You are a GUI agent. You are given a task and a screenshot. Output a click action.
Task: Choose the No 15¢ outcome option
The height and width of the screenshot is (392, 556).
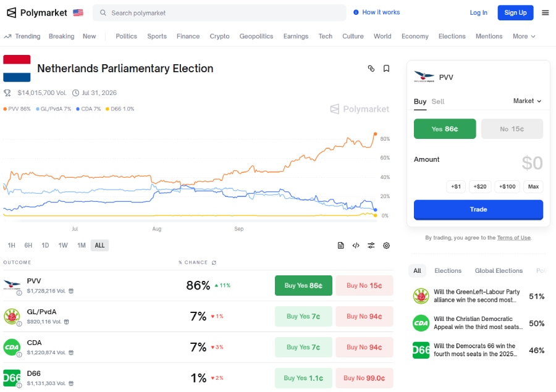click(x=512, y=129)
